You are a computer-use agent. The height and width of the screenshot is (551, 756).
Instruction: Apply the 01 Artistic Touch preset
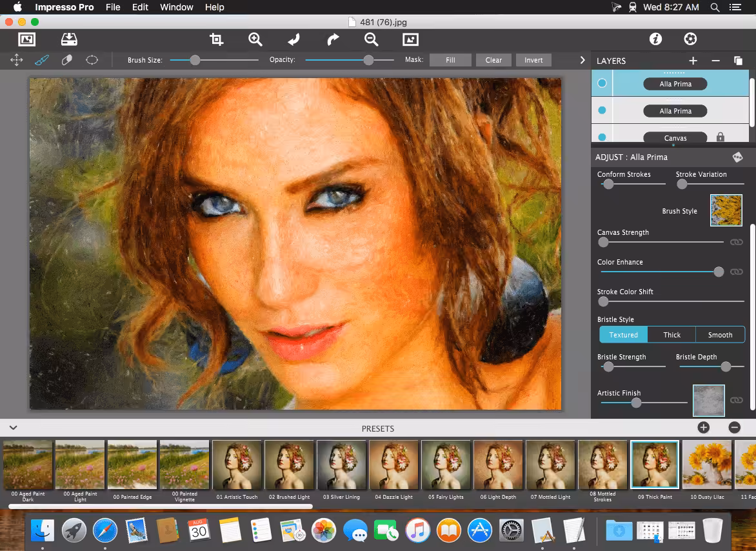pyautogui.click(x=237, y=465)
